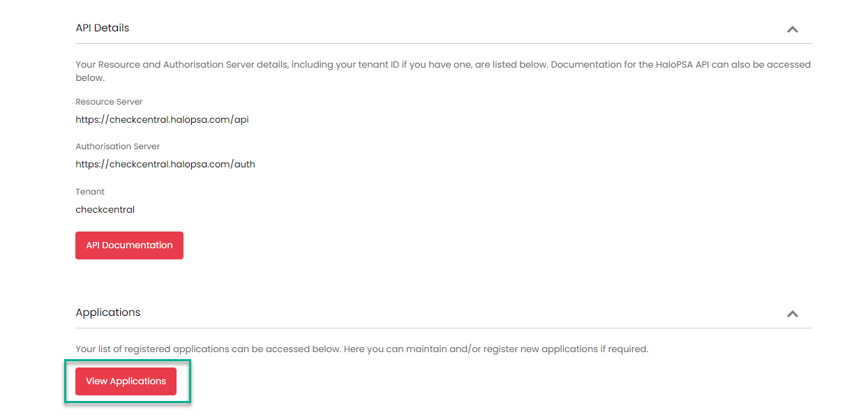This screenshot has height=417, width=868.
Task: Click the Resource Server URL ending in /api
Action: click(162, 119)
